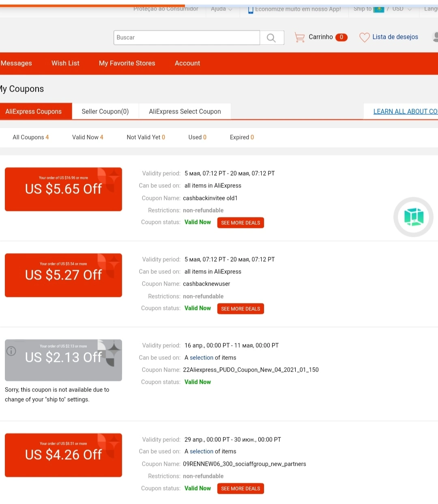
Task: Click the My Coupons heading
Action: point(22,89)
